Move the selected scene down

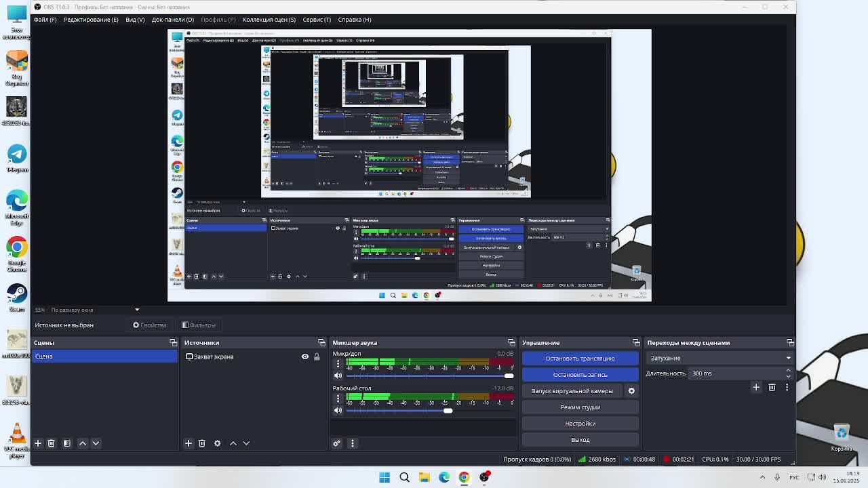pos(96,443)
